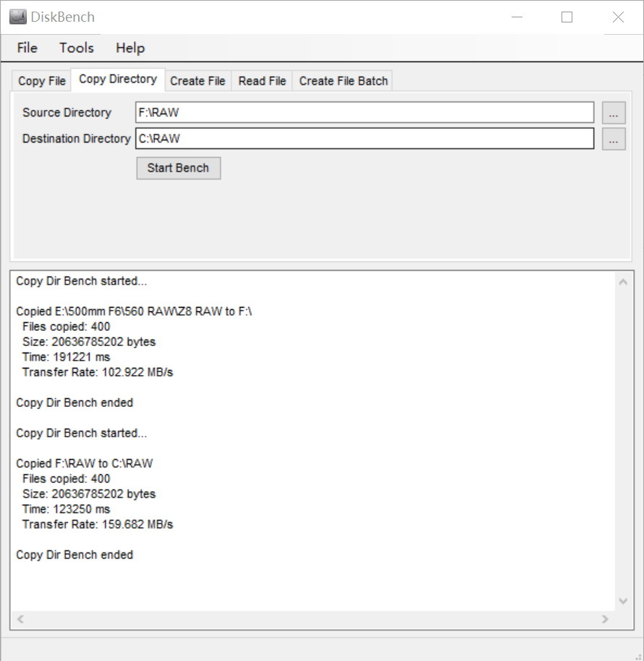This screenshot has height=661, width=644.
Task: Click the window resize grip icon
Action: pos(638,656)
